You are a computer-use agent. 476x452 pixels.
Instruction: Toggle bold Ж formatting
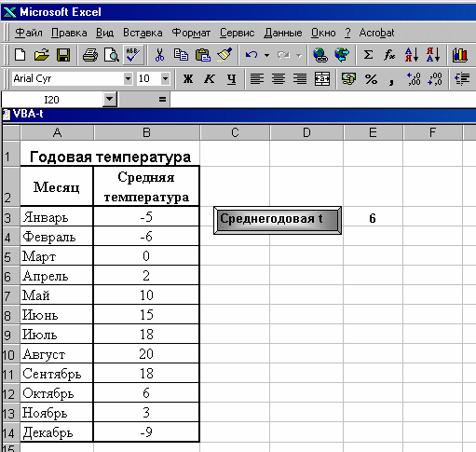click(x=188, y=79)
